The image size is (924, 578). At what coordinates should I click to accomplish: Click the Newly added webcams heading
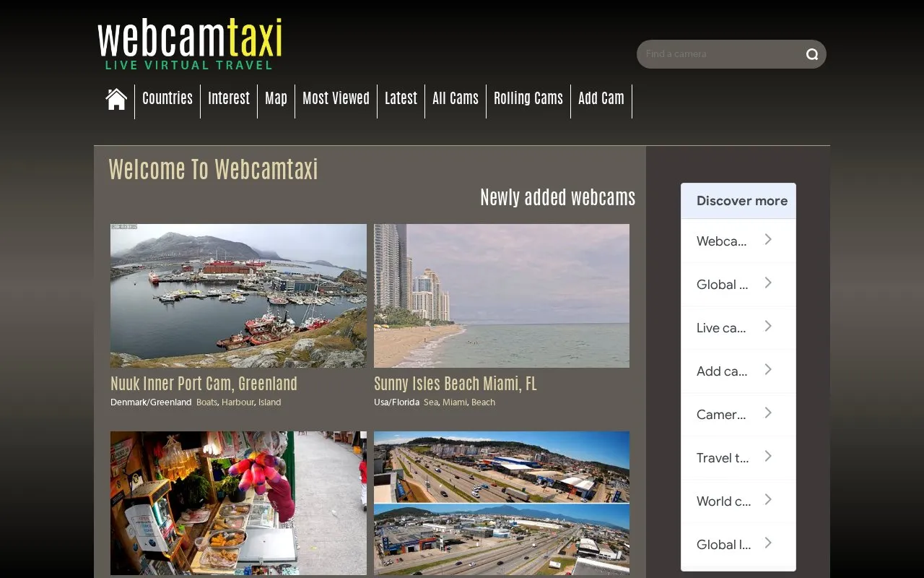point(558,198)
